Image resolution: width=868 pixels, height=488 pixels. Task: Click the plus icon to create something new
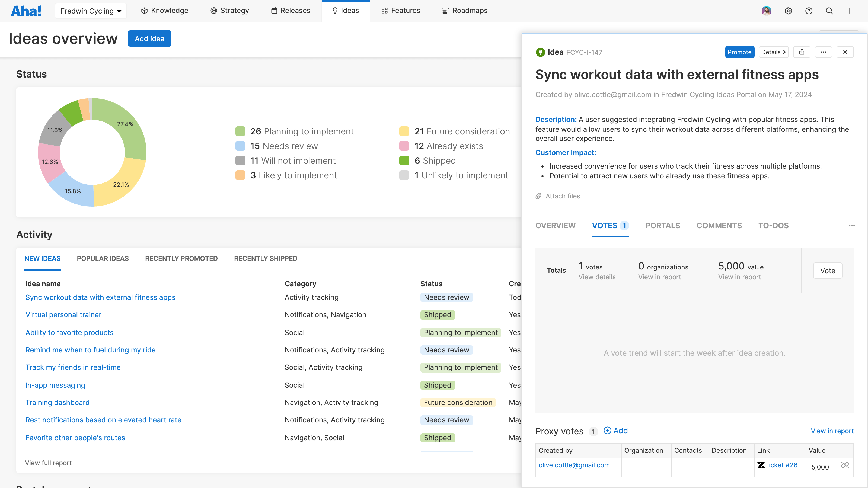pyautogui.click(x=850, y=11)
